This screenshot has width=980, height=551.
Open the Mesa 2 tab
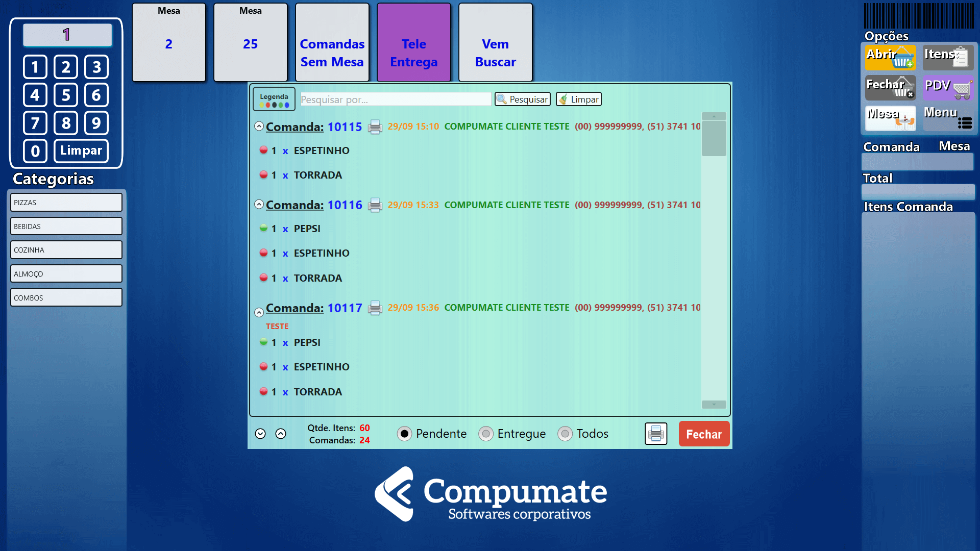169,42
